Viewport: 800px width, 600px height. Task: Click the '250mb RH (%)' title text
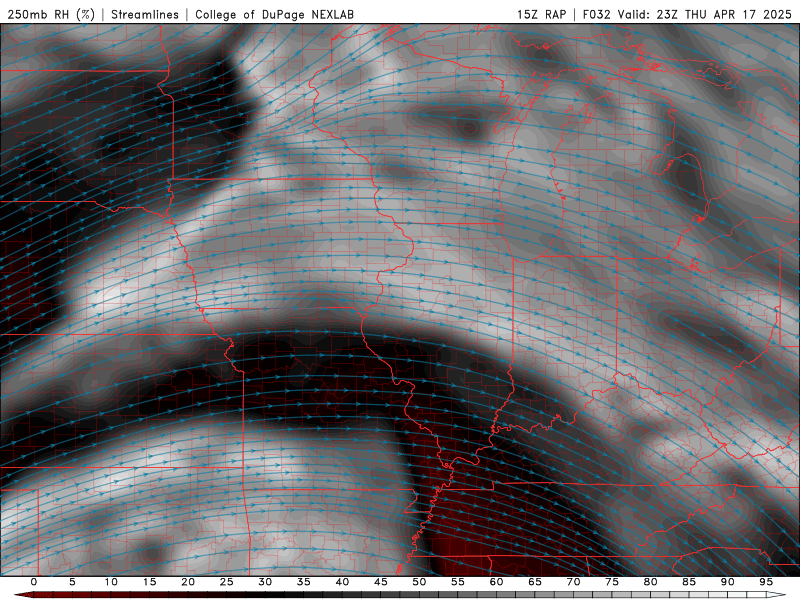click(x=51, y=14)
